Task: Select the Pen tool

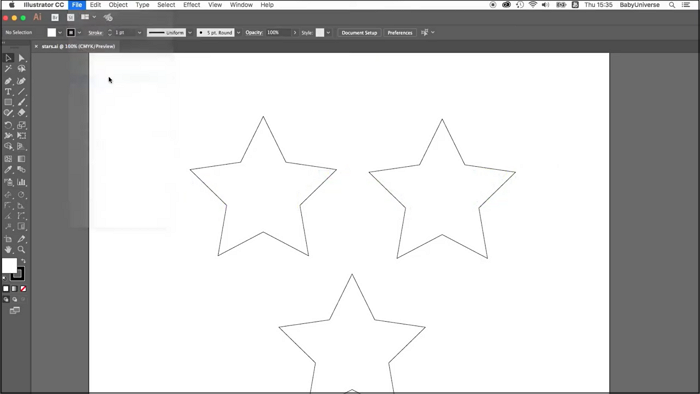Action: (x=8, y=81)
